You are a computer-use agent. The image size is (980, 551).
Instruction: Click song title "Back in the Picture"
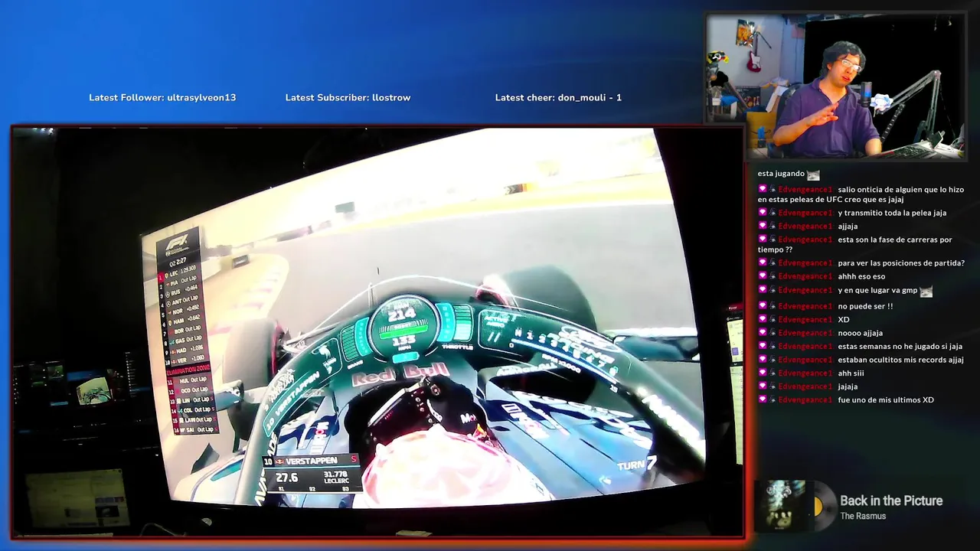click(x=891, y=500)
